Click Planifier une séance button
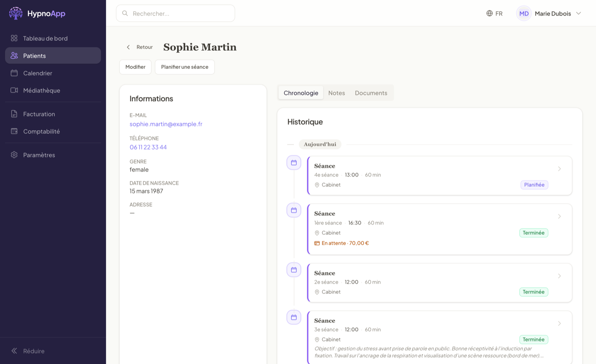This screenshot has height=364, width=596. tap(185, 67)
